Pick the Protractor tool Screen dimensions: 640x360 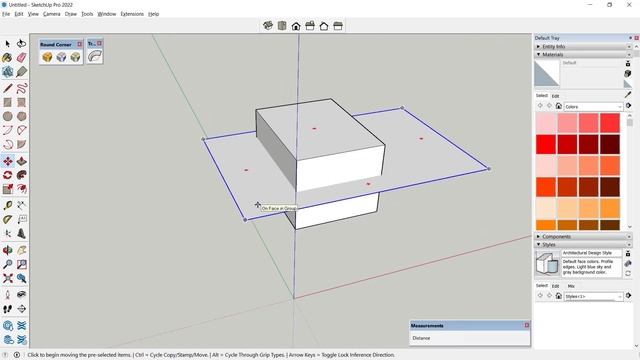7,220
